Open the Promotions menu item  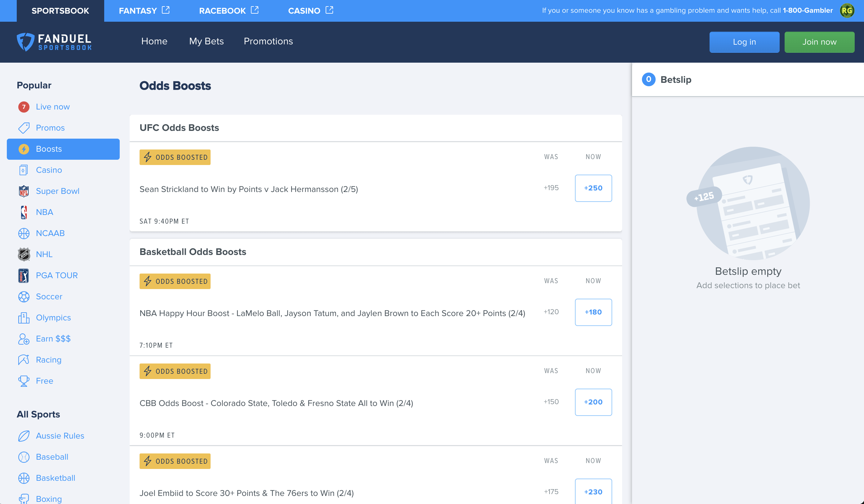[x=269, y=42]
